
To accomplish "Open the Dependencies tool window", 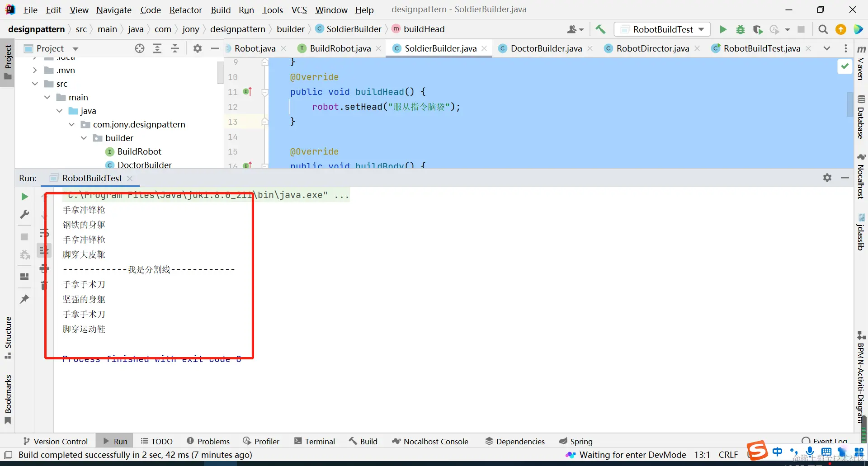I will click(x=515, y=441).
